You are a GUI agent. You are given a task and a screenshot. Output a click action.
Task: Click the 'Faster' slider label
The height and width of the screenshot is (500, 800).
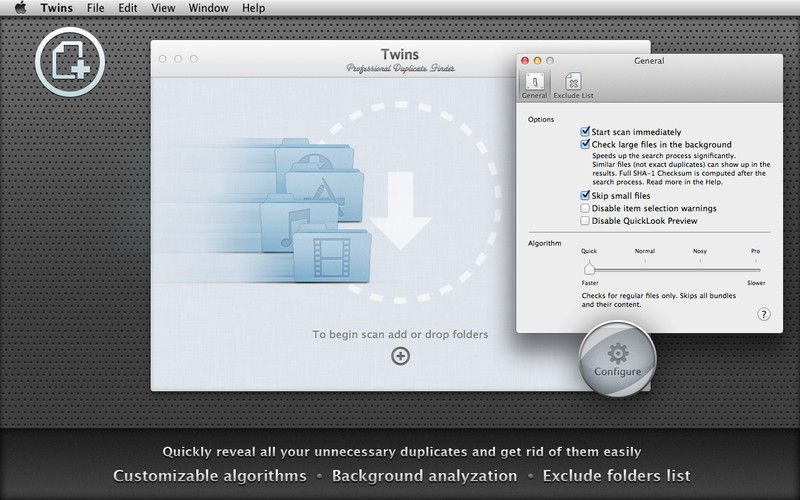(x=590, y=283)
